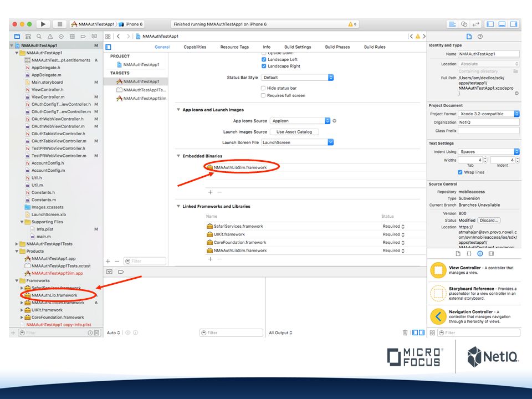Show the object library icon
The height and width of the screenshot is (399, 532).
point(480,253)
